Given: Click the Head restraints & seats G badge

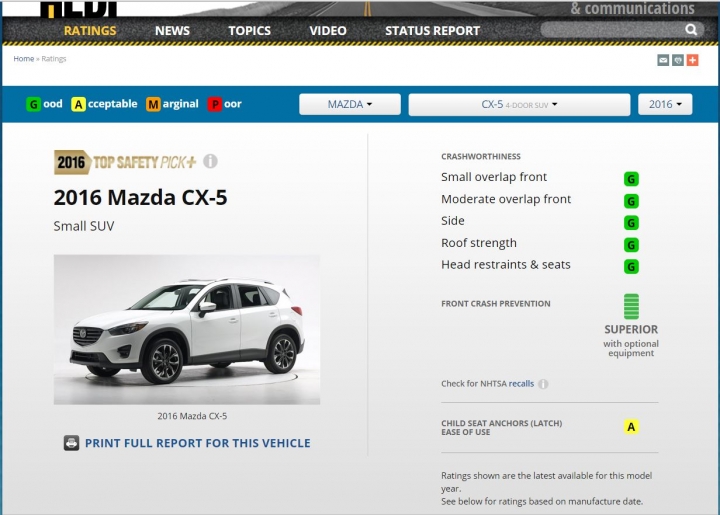Looking at the screenshot, I should [x=631, y=267].
